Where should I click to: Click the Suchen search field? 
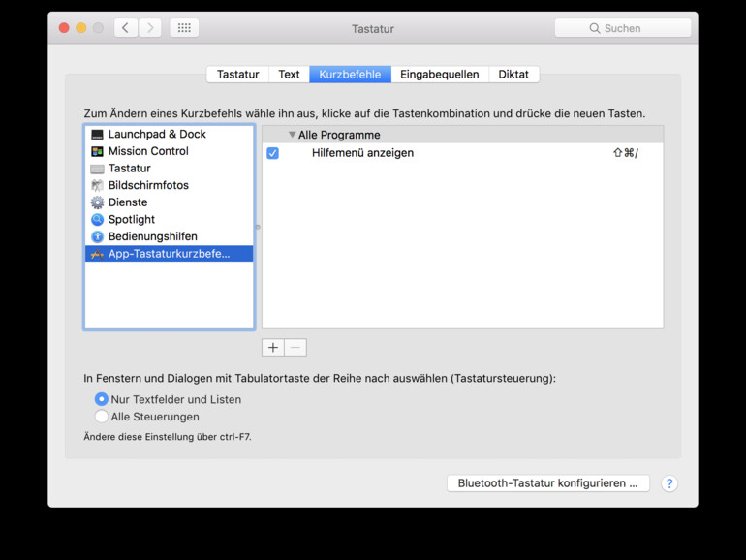[x=623, y=28]
